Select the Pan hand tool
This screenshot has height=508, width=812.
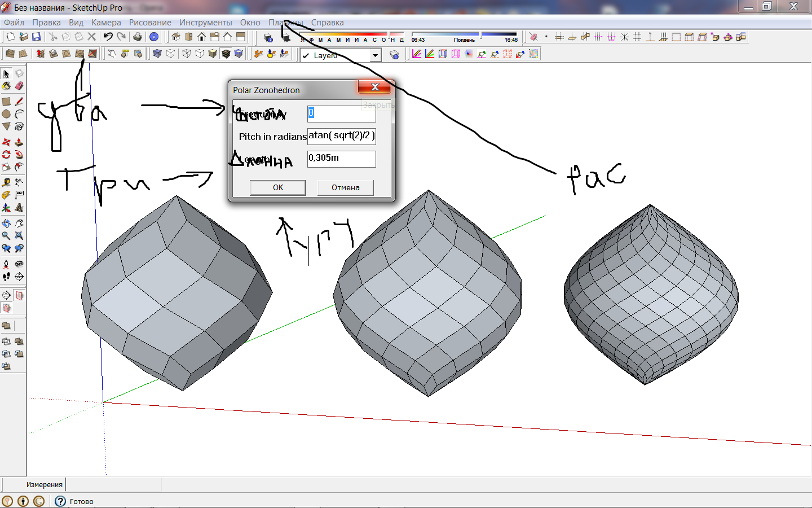19,224
